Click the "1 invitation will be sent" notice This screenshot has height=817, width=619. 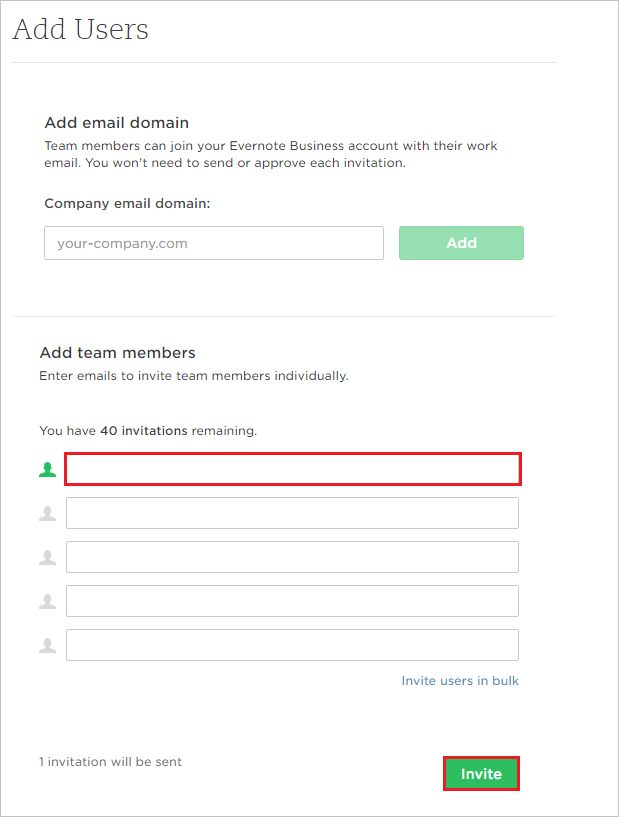110,762
